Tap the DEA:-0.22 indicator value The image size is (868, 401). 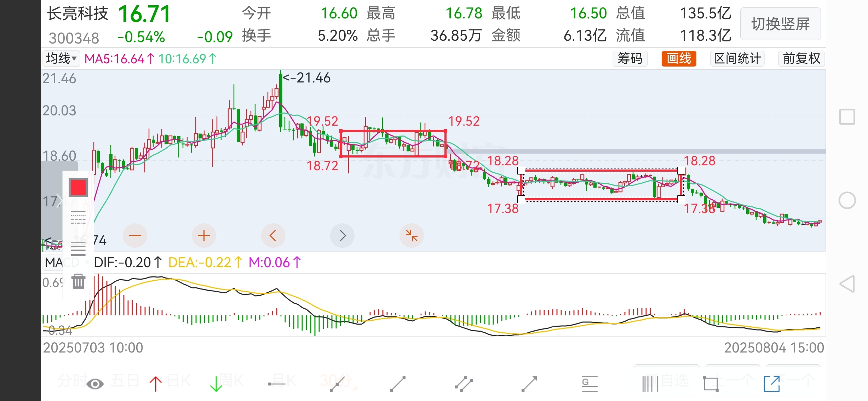click(x=205, y=262)
